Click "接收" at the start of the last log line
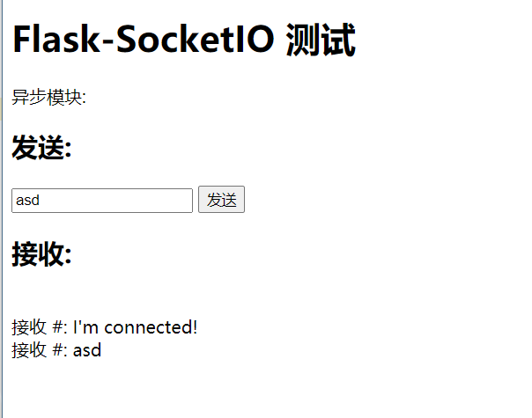The height and width of the screenshot is (418, 532). click(29, 350)
